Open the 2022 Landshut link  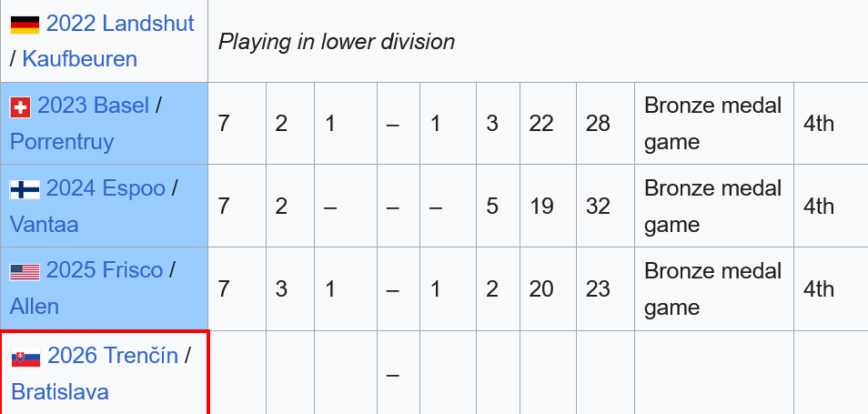click(x=120, y=23)
